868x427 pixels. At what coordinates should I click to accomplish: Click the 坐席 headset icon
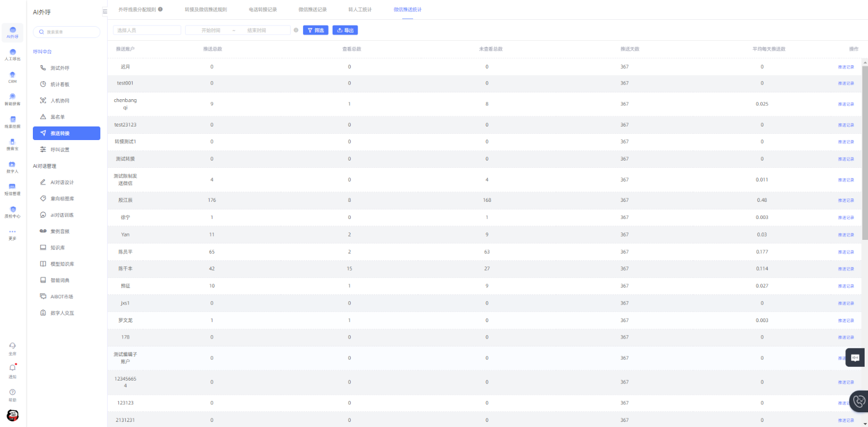click(12, 345)
